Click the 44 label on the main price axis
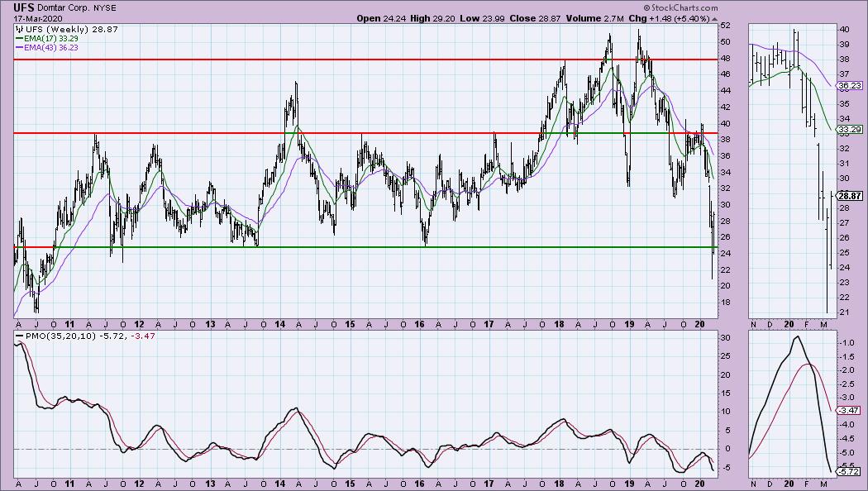 (725, 91)
